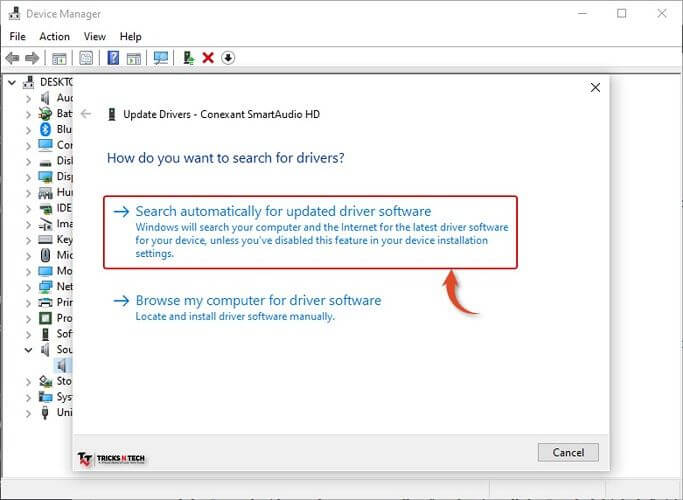Open the Help menu
683x500 pixels.
click(131, 37)
